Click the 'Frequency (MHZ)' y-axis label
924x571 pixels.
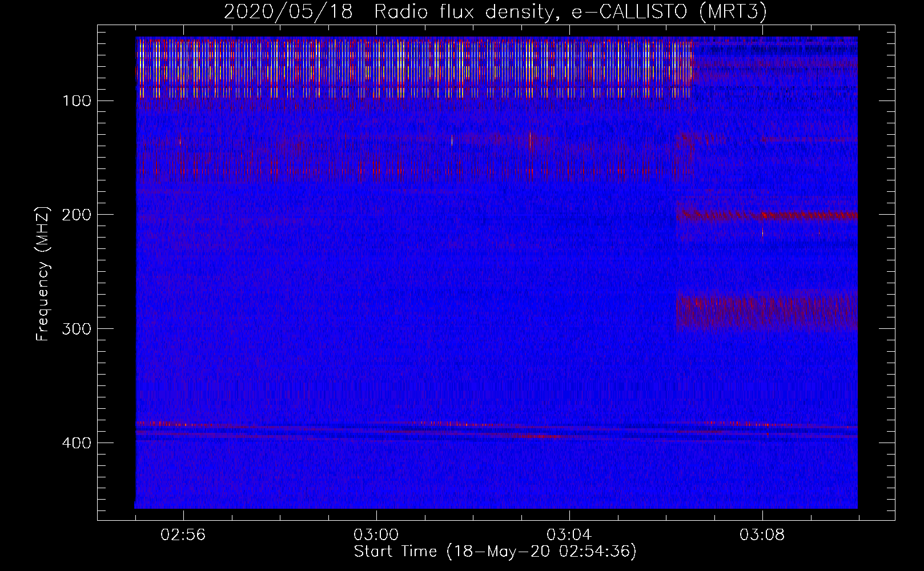(43, 274)
